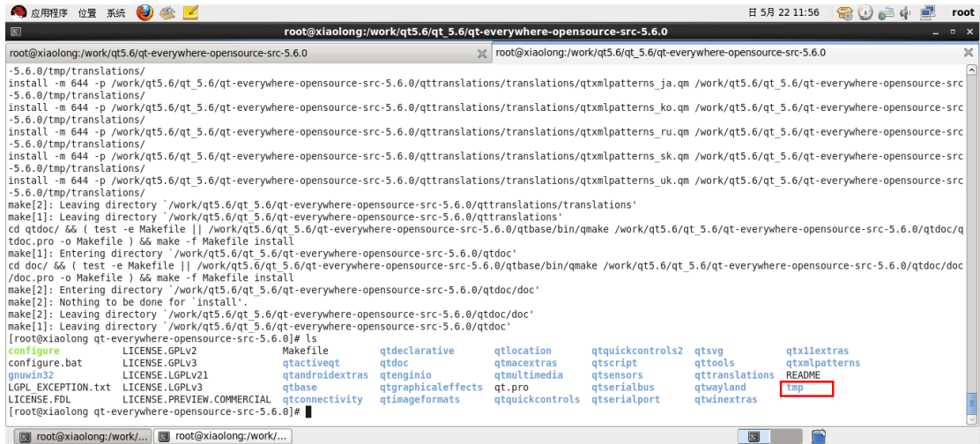
Task: Click the first terminal taskbar button
Action: click(83, 436)
